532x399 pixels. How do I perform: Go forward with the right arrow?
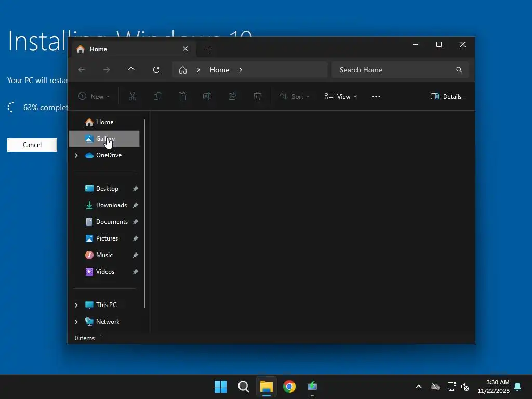(107, 70)
